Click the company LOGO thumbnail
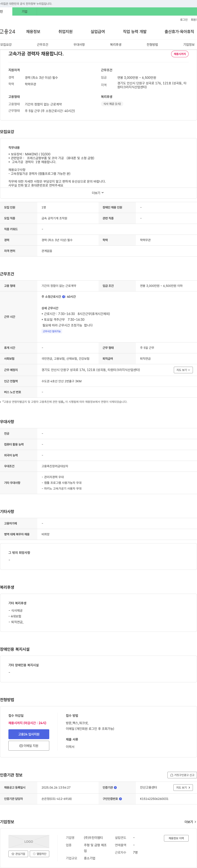The width and height of the screenshot is (197, 868). 29,841
